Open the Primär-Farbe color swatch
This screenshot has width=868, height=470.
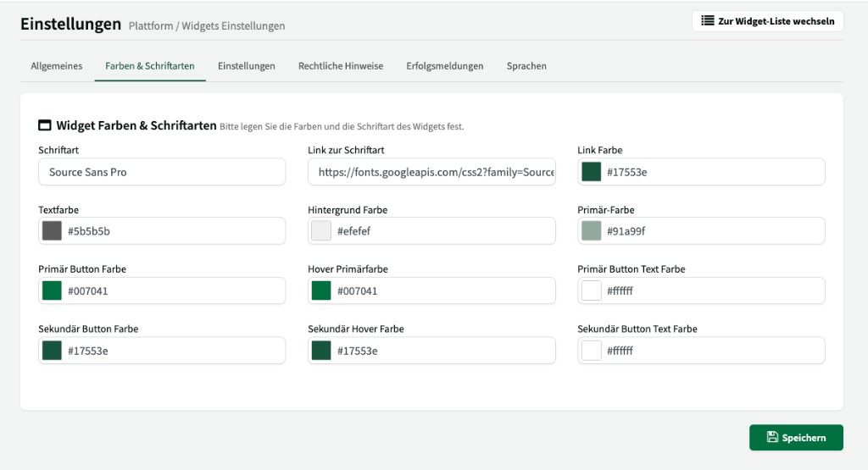click(591, 231)
